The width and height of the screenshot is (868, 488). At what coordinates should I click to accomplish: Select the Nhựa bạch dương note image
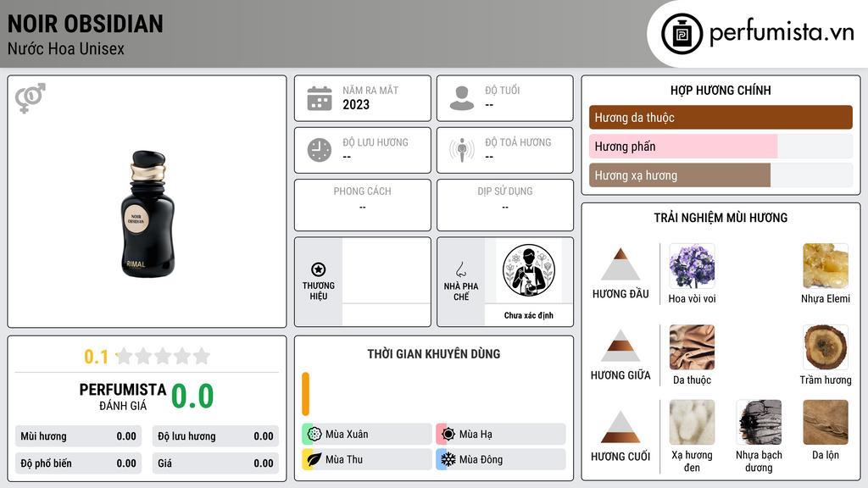click(759, 423)
